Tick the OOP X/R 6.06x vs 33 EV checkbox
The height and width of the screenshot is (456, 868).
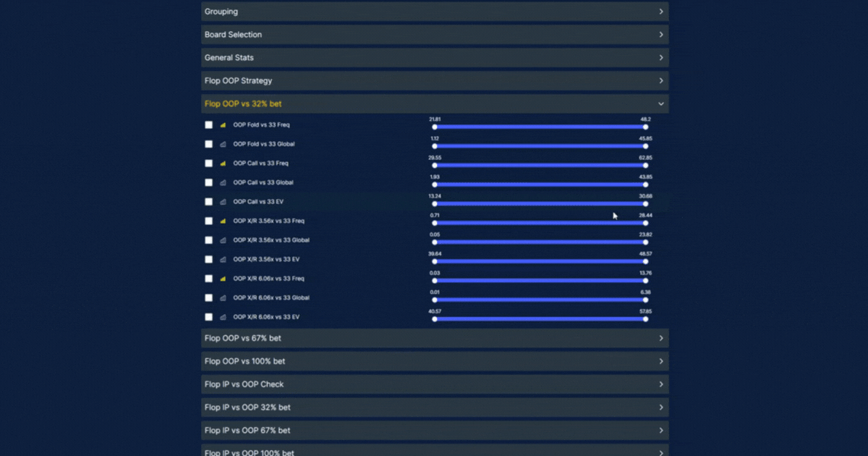click(209, 317)
